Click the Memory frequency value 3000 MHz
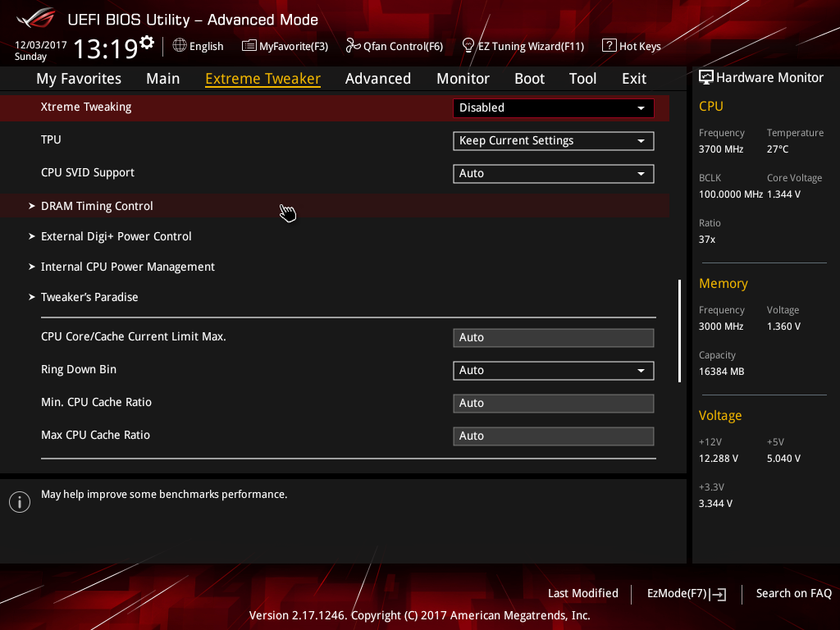The height and width of the screenshot is (630, 840). pyautogui.click(x=721, y=326)
